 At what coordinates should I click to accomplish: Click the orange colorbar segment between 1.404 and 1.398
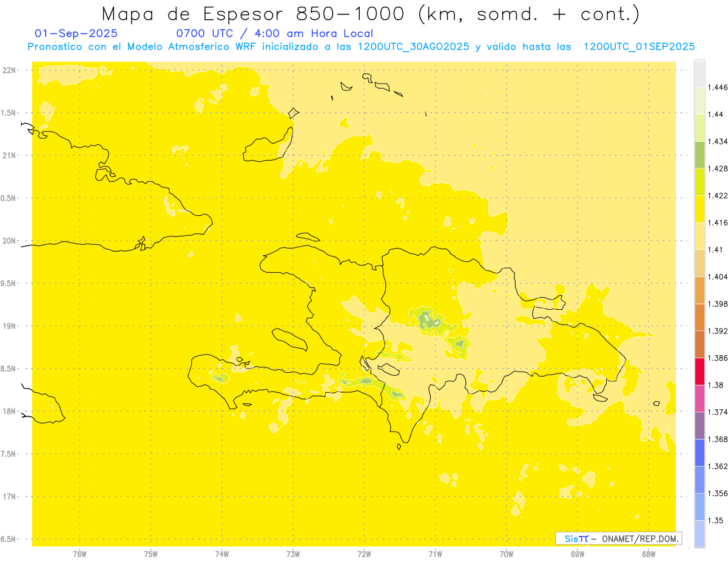(699, 290)
